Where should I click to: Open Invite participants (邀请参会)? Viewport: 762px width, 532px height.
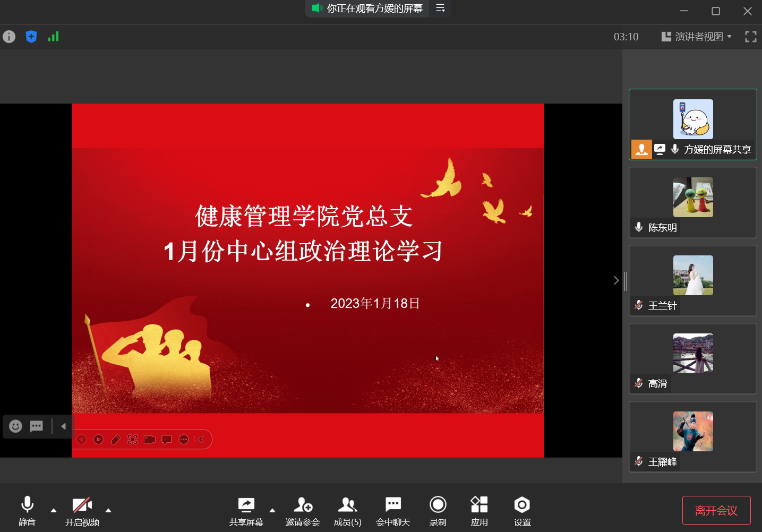302,511
